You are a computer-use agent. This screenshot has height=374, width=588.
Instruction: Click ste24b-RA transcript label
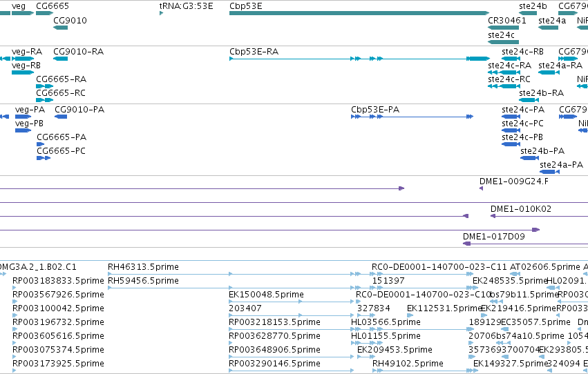pyautogui.click(x=541, y=93)
